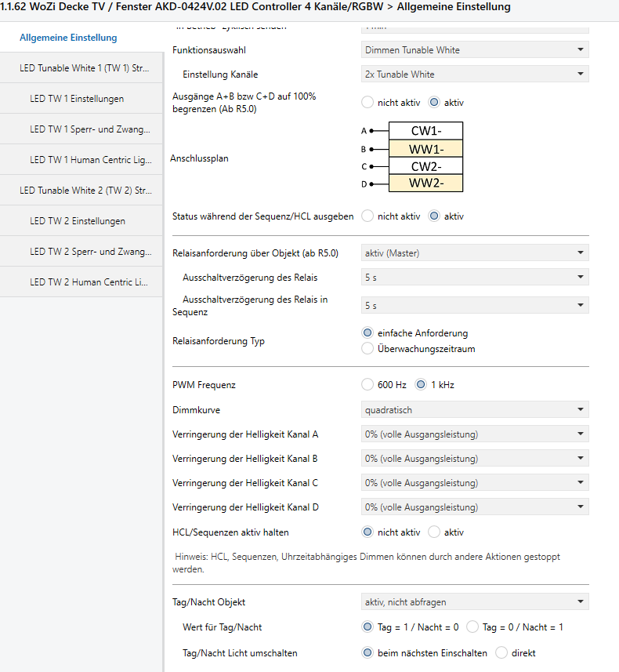619x672 pixels.
Task: Open LED TW 1 Einstellungen page
Action: click(x=77, y=99)
